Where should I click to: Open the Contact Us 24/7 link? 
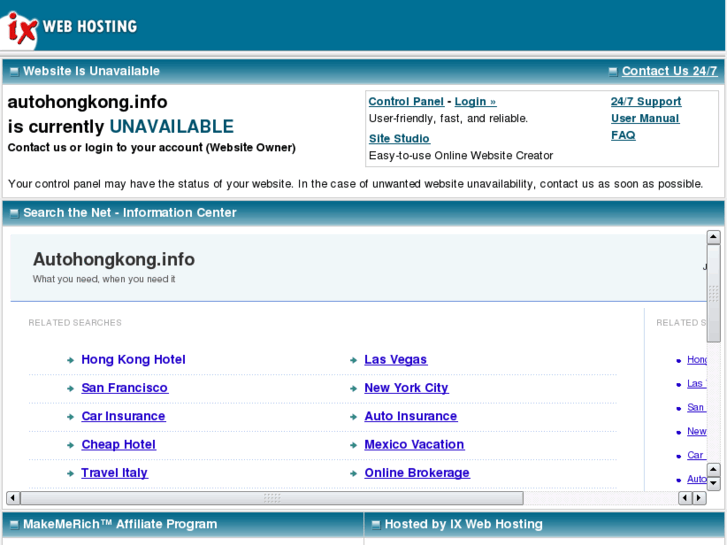pyautogui.click(x=669, y=71)
